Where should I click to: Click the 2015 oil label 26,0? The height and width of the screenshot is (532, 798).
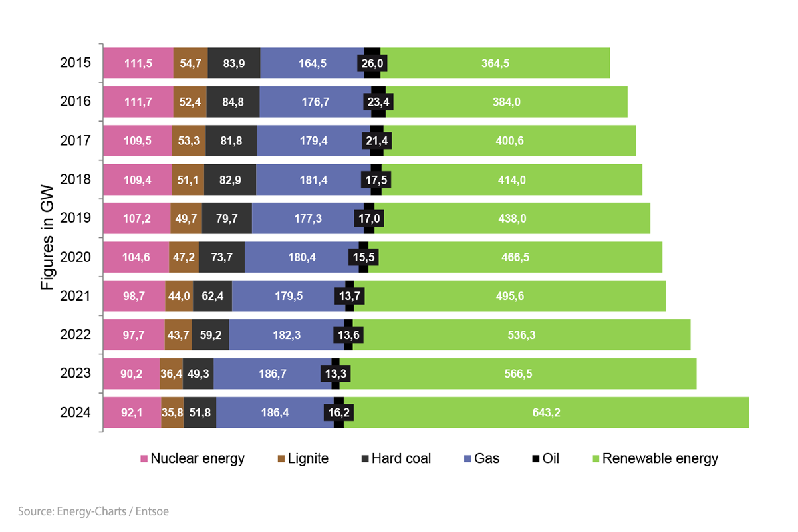click(372, 63)
